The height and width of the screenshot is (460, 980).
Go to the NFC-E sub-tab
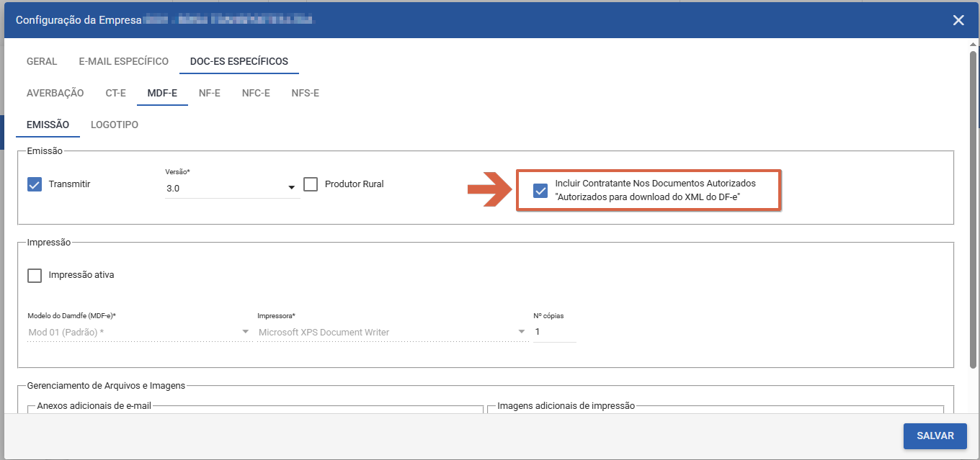point(256,93)
